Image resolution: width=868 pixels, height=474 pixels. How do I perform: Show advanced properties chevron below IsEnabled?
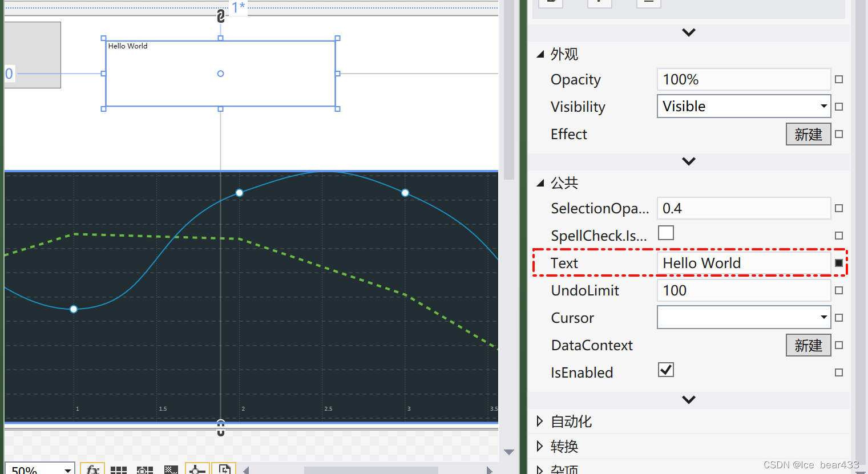coord(689,400)
